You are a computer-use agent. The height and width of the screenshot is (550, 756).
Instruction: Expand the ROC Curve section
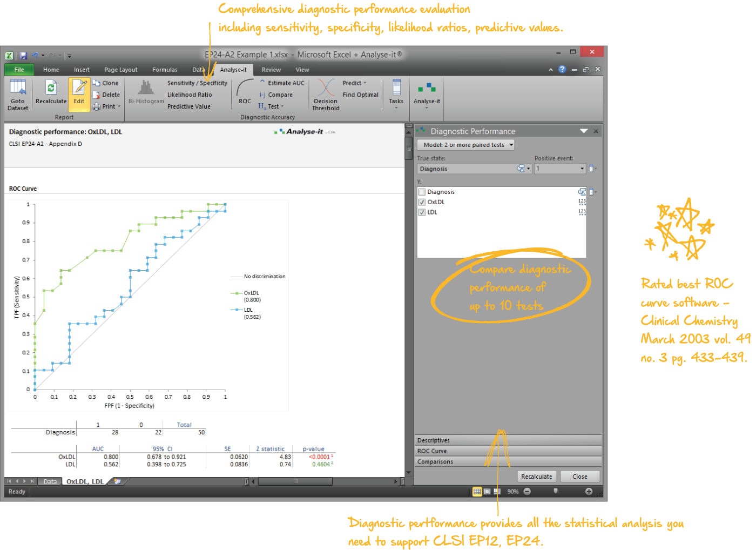coord(508,451)
